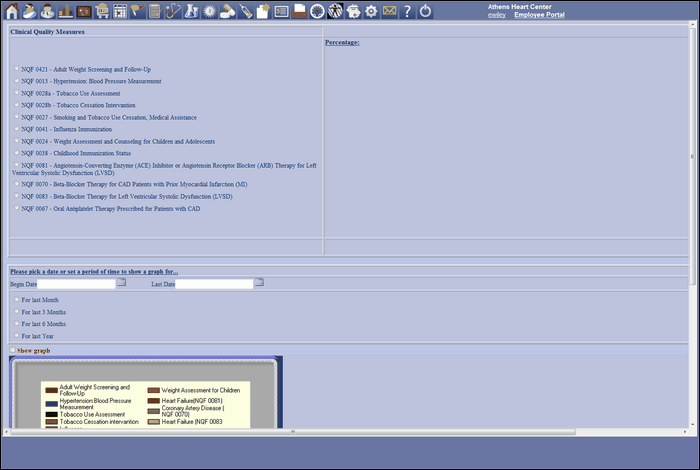Open the ID card icon
The image size is (700, 470).
coord(281,11)
